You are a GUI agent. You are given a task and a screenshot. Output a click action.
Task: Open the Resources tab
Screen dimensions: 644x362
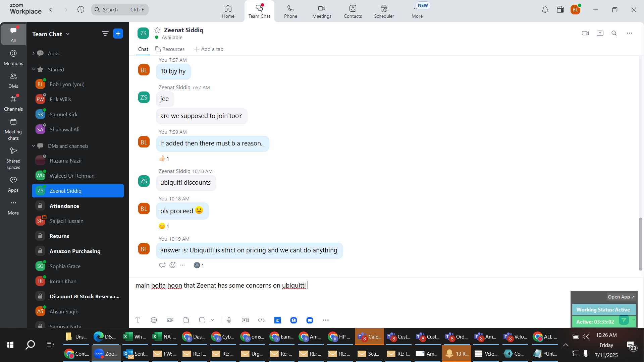pyautogui.click(x=170, y=49)
